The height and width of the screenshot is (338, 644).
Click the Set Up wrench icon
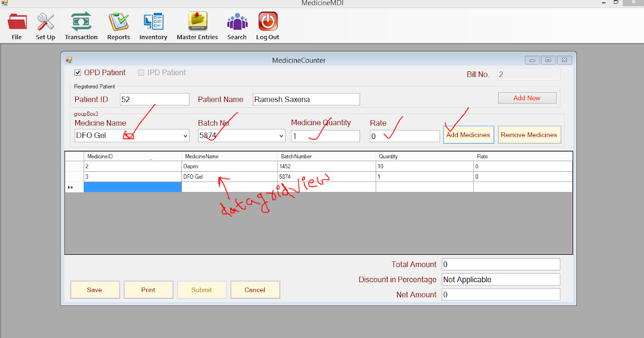[45, 25]
